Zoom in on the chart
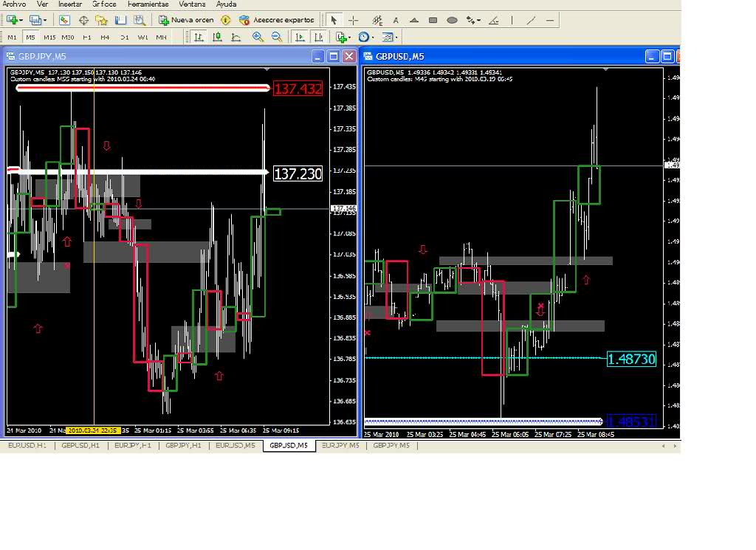This screenshot has height=550, width=756. tap(258, 37)
